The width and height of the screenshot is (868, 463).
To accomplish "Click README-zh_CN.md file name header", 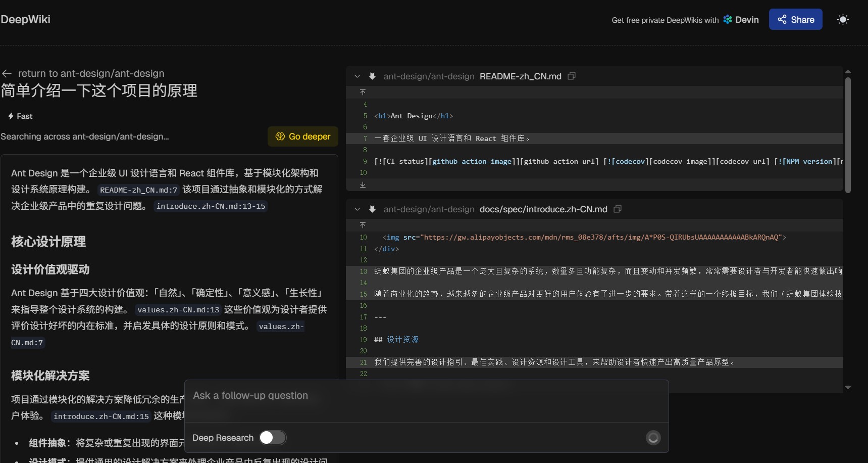I will pyautogui.click(x=520, y=76).
